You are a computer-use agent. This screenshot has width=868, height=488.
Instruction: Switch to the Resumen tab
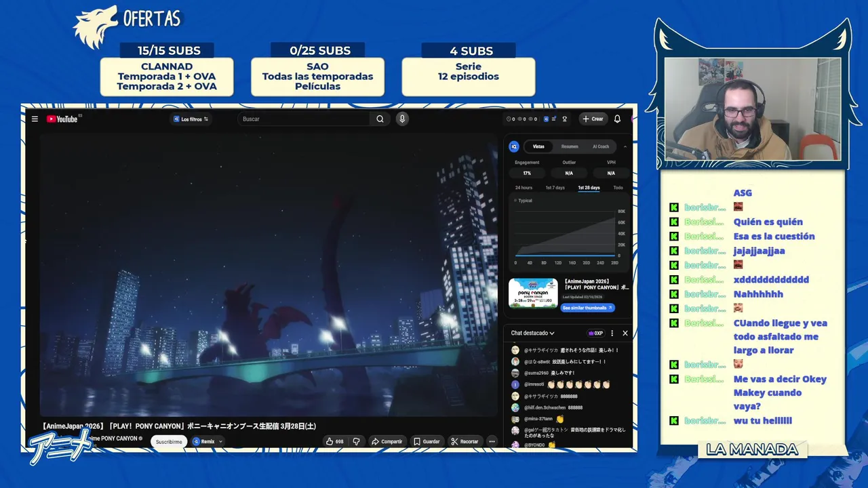(570, 146)
